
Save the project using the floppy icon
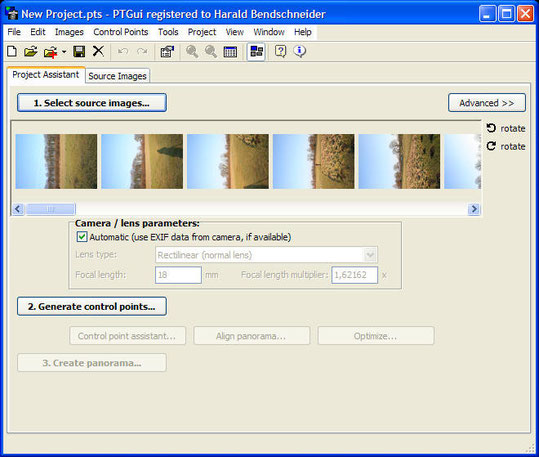coord(79,52)
